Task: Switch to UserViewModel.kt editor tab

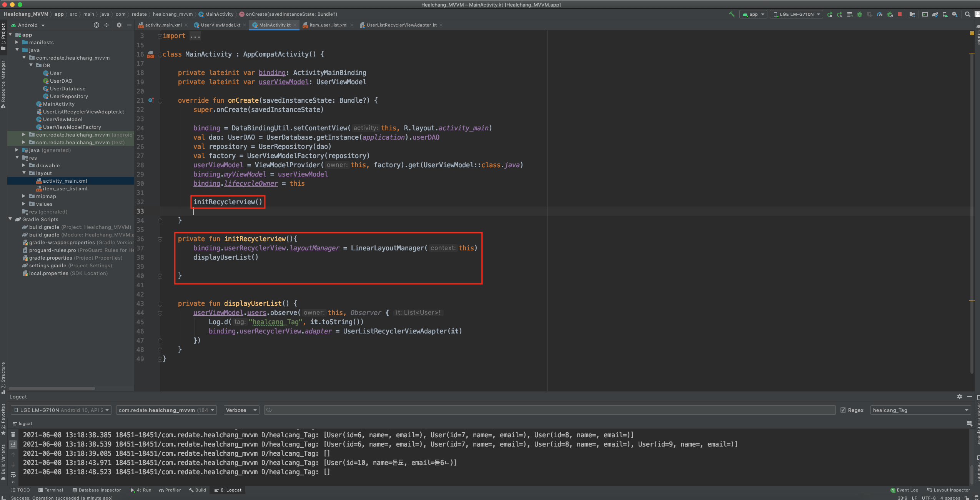Action: tap(220, 25)
